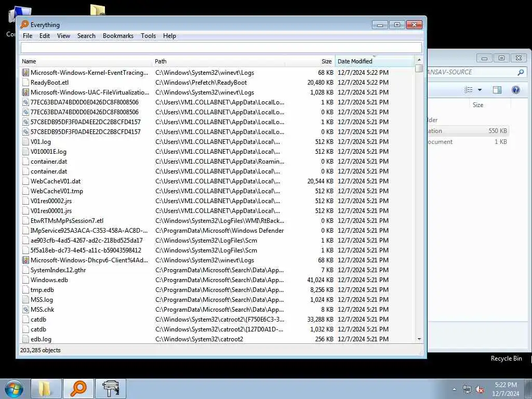Click the results list scrollbar thumb

point(419,68)
